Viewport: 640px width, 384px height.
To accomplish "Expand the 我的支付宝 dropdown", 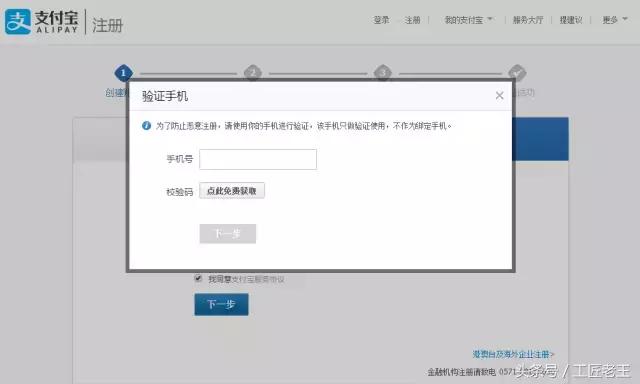I will pyautogui.click(x=468, y=20).
